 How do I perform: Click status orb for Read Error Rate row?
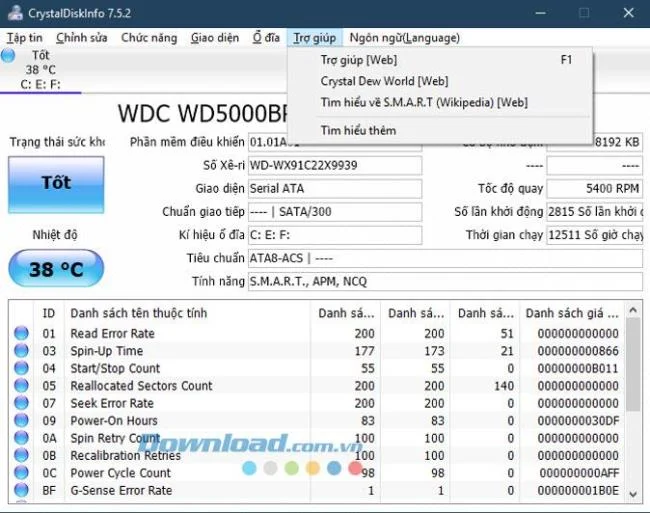pyautogui.click(x=21, y=333)
